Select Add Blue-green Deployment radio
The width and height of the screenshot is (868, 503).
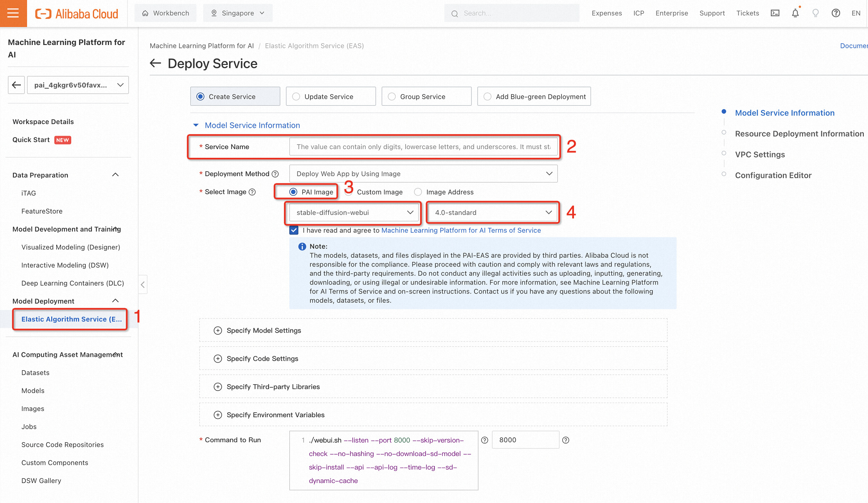(x=487, y=97)
